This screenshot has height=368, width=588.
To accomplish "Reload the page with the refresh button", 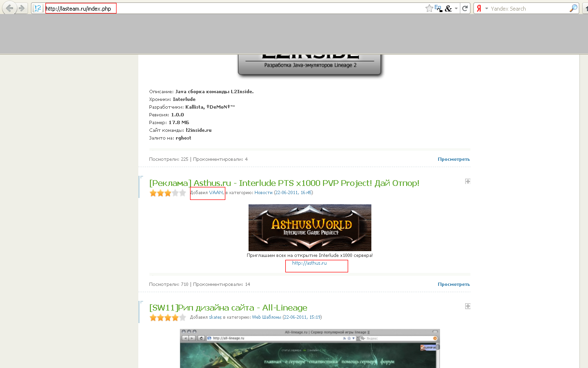I will pos(465,8).
